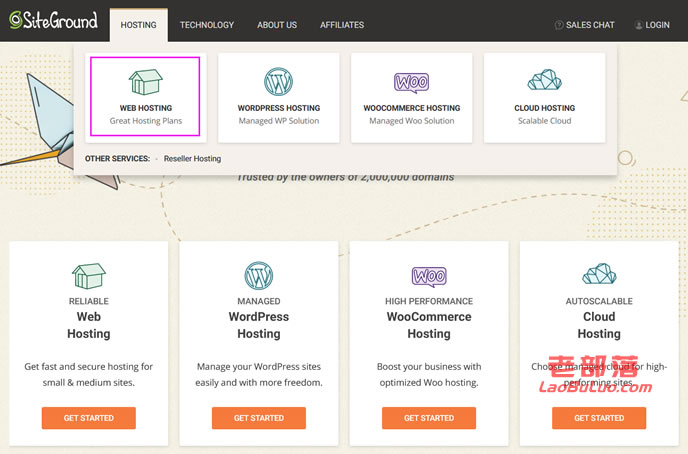Click the 'HIGH PERFORMANCE' label
Image resolution: width=688 pixels, height=454 pixels.
429,301
